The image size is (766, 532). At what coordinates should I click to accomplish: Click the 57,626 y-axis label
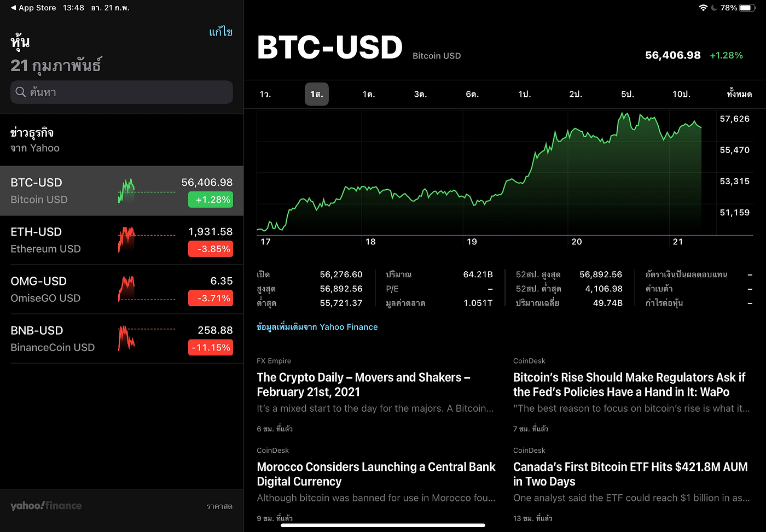[x=734, y=119]
